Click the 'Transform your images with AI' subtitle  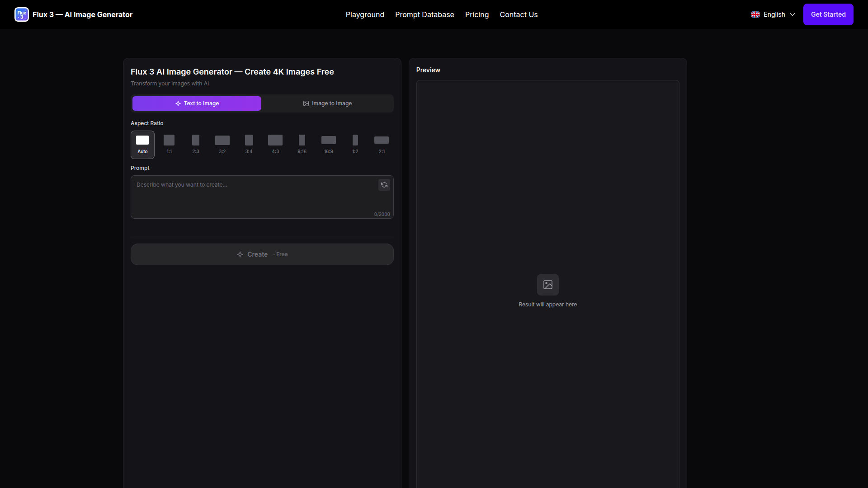tap(170, 84)
